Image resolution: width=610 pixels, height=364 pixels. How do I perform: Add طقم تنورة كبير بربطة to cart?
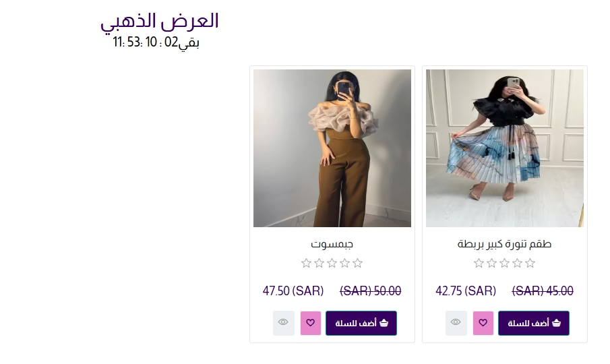534,323
